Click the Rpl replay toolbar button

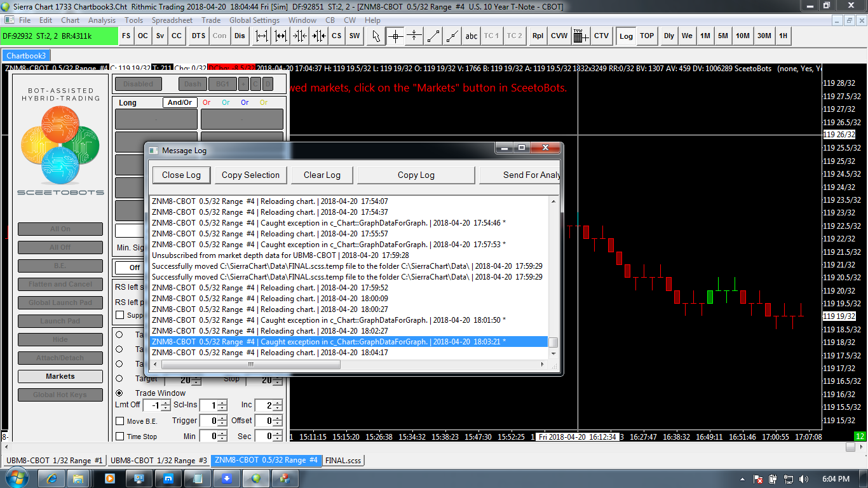click(x=538, y=36)
